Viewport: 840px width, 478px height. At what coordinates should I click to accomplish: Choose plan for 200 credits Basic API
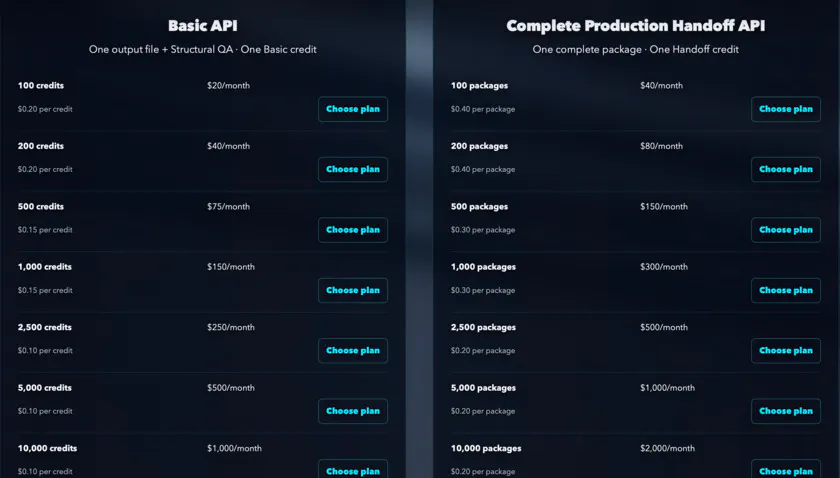[352, 169]
